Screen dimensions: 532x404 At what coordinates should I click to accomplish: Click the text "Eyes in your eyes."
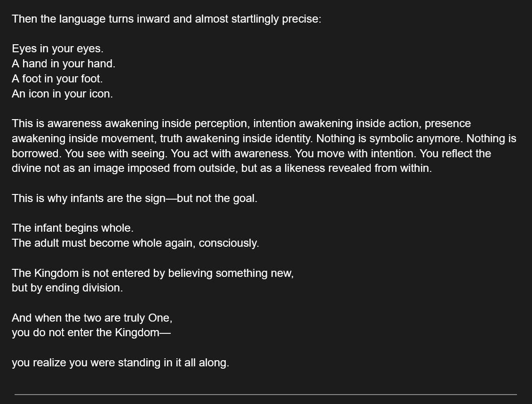57,48
